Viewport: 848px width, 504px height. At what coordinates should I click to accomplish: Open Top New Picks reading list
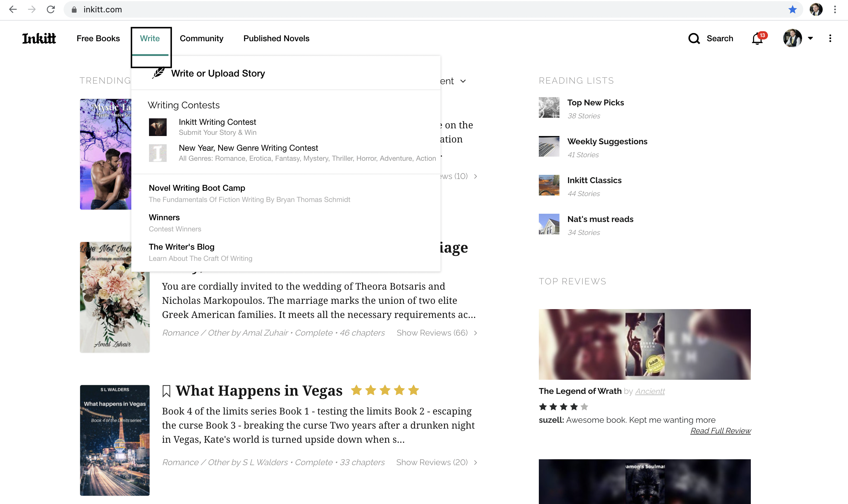coord(595,102)
